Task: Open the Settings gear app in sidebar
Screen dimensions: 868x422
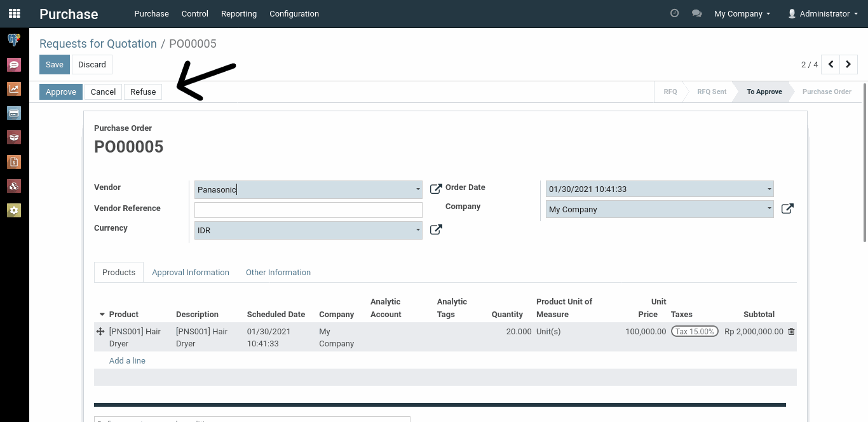Action: (14, 210)
